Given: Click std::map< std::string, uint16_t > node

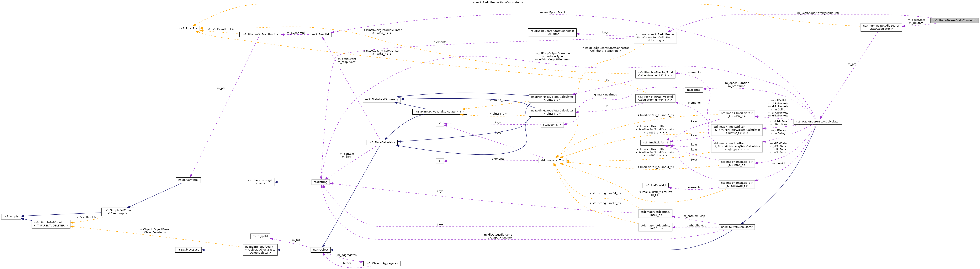Looking at the screenshot, I should (655, 227).
